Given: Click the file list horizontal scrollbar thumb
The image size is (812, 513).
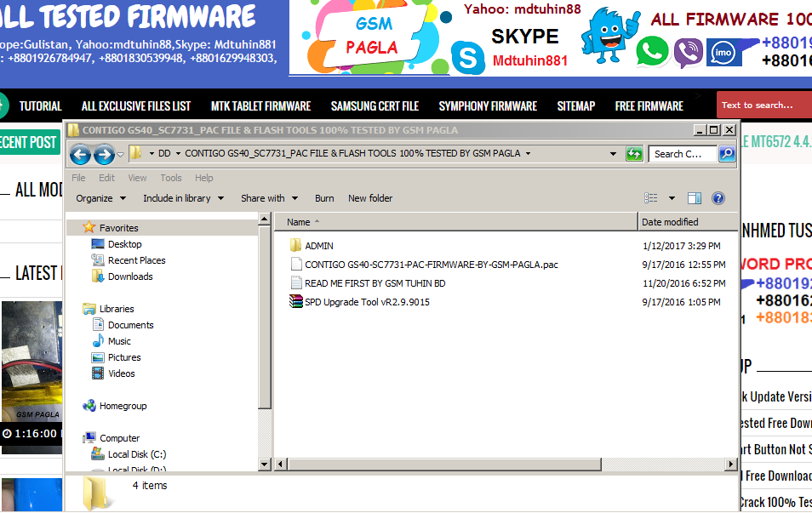Looking at the screenshot, I should [x=444, y=465].
